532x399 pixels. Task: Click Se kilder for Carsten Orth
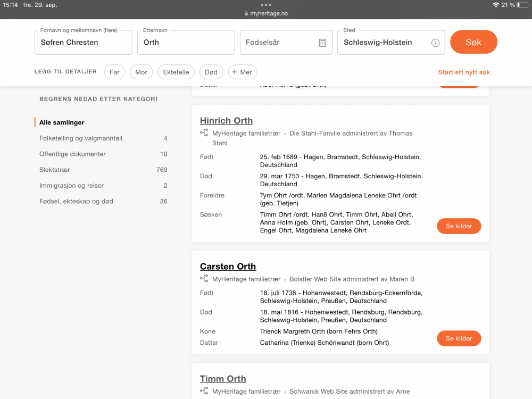click(459, 338)
